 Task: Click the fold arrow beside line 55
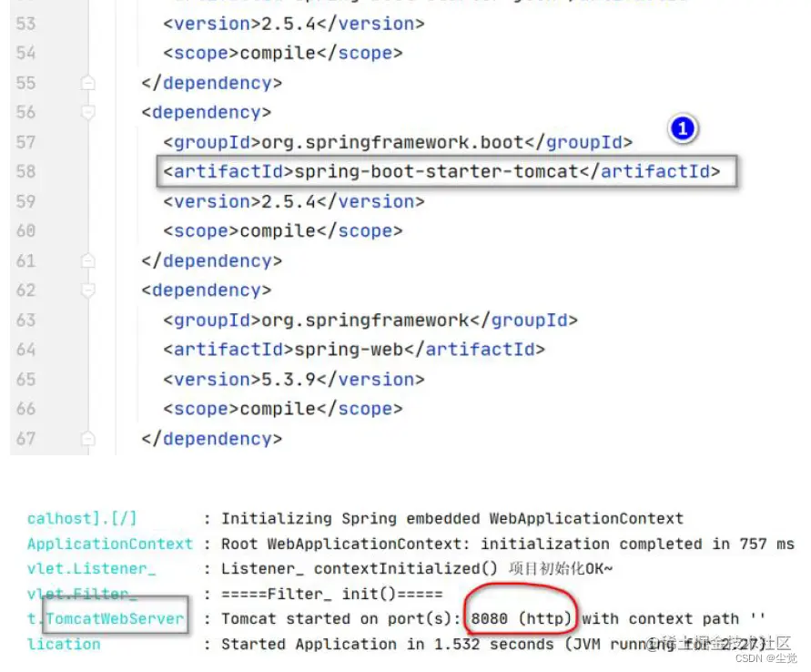[x=87, y=82]
